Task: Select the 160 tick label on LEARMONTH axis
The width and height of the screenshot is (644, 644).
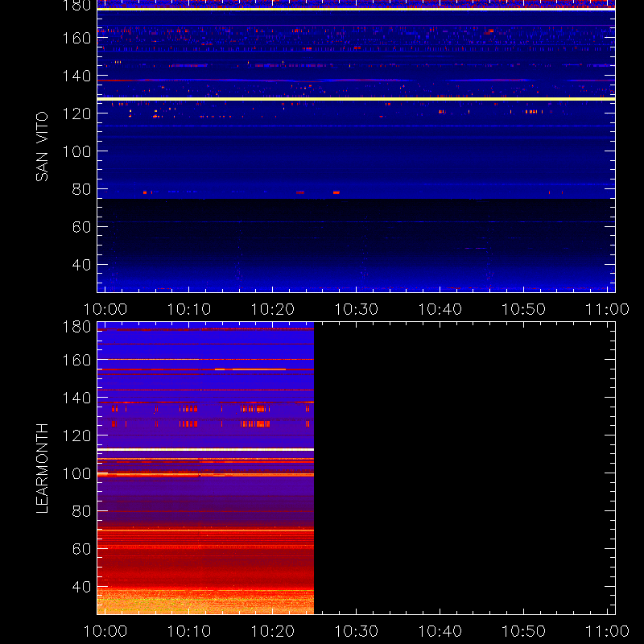Action: click(76, 360)
